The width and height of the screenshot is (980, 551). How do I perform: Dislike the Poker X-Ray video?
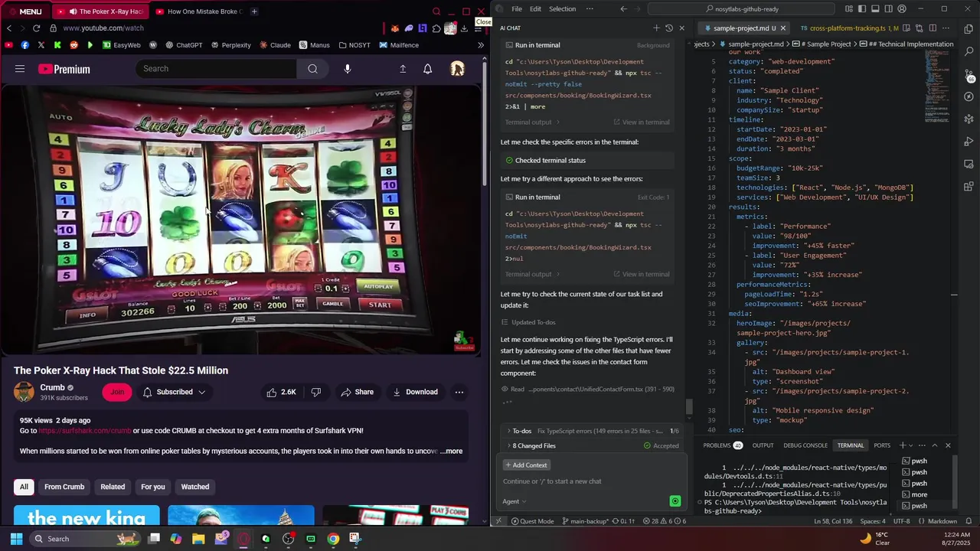click(x=316, y=392)
